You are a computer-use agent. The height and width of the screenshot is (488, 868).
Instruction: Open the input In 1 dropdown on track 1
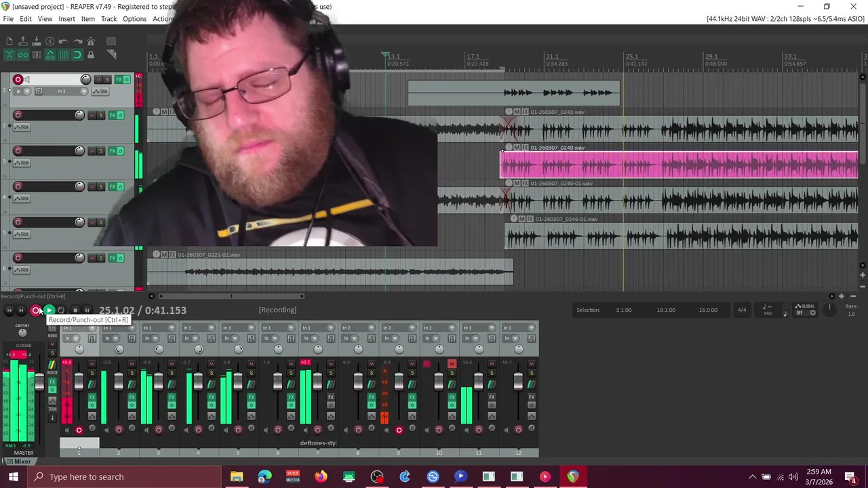pos(62,91)
